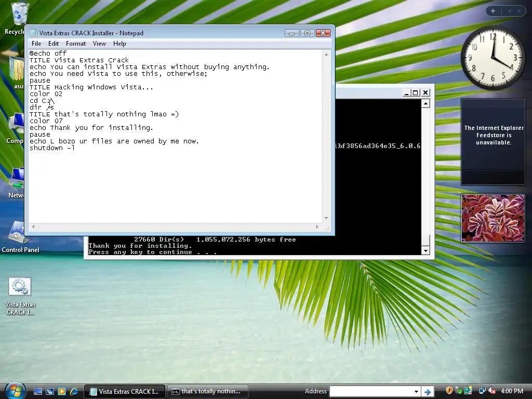Click '1,055,072,256 bytes free' text in console
Viewport: 532px width, 399px height.
click(246, 240)
